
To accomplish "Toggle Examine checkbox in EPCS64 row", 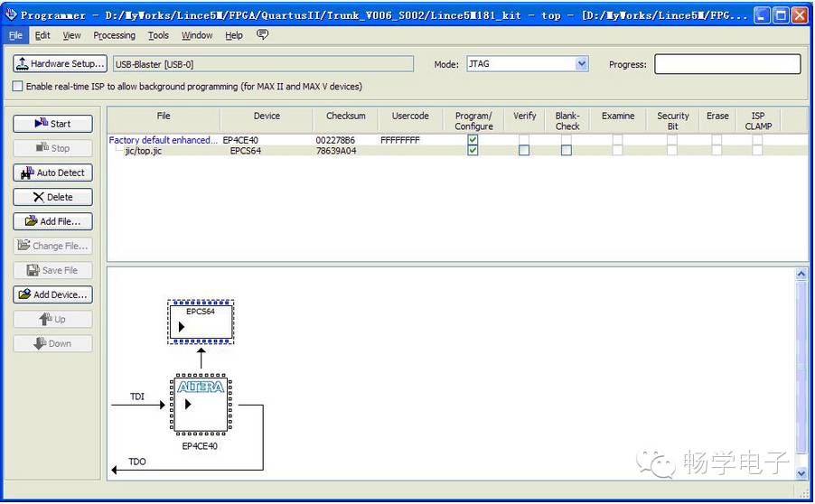I will point(617,150).
